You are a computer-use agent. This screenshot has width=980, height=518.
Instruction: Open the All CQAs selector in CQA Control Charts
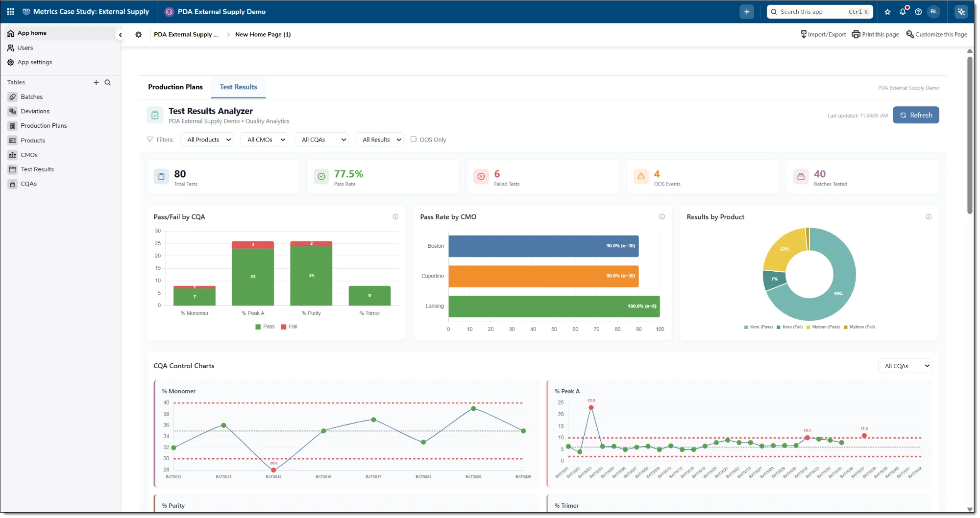905,366
